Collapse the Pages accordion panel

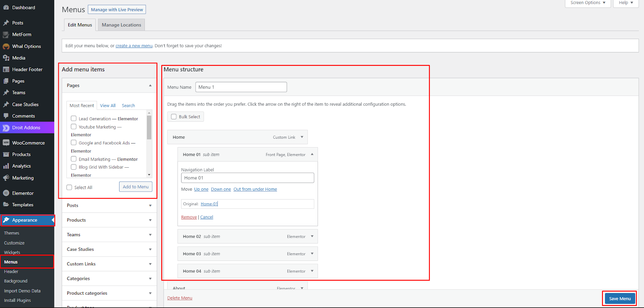[x=150, y=85]
